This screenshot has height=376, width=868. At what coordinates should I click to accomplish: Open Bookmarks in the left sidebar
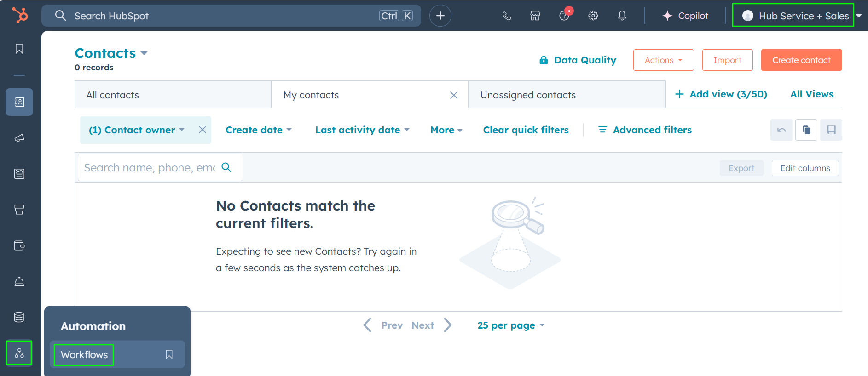tap(19, 49)
